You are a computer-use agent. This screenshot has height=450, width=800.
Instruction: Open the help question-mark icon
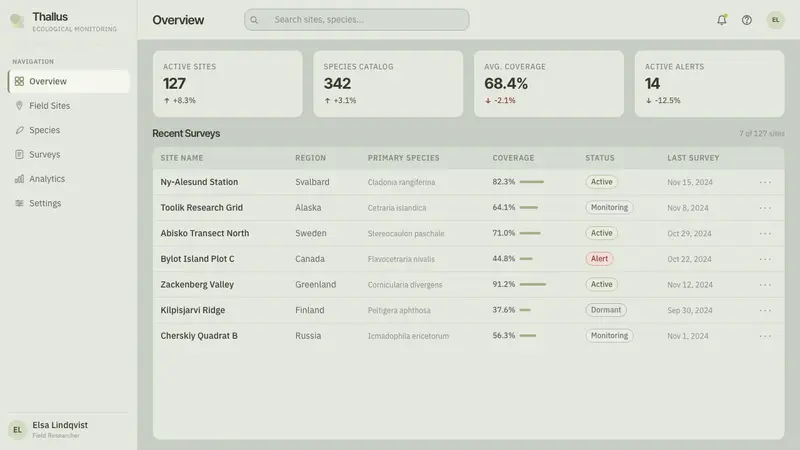pos(746,20)
